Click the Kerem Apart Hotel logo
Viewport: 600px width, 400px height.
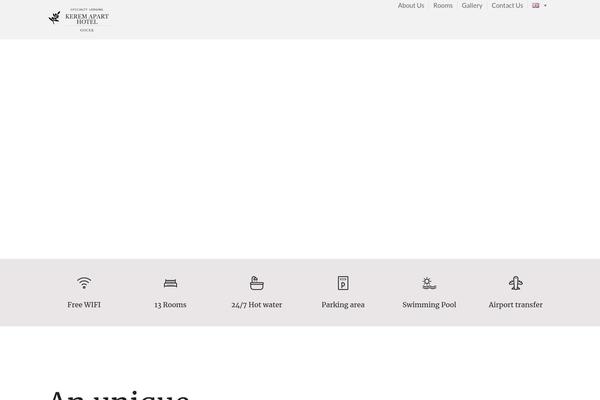(79, 20)
